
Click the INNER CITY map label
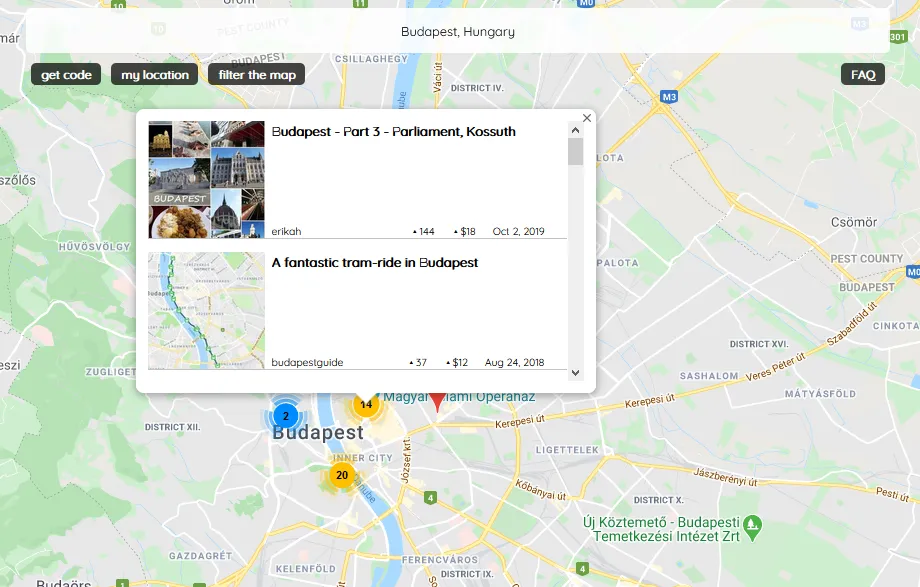(363, 458)
